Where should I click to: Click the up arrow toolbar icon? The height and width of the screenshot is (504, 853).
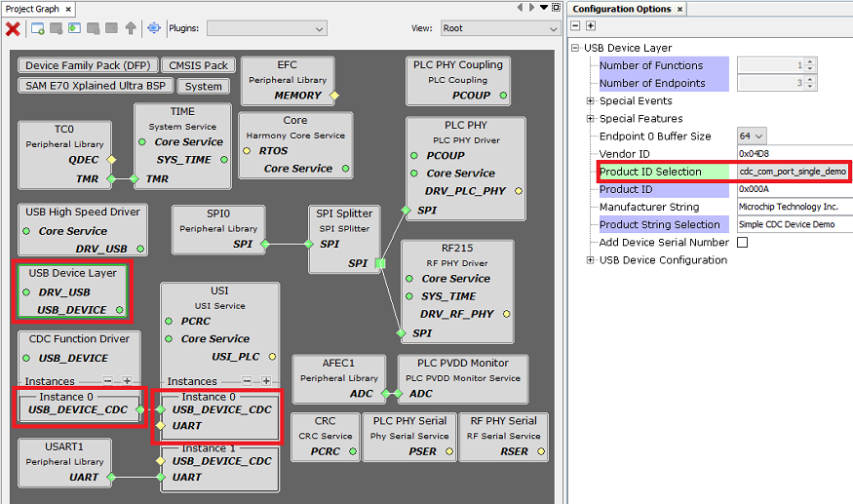(131, 28)
